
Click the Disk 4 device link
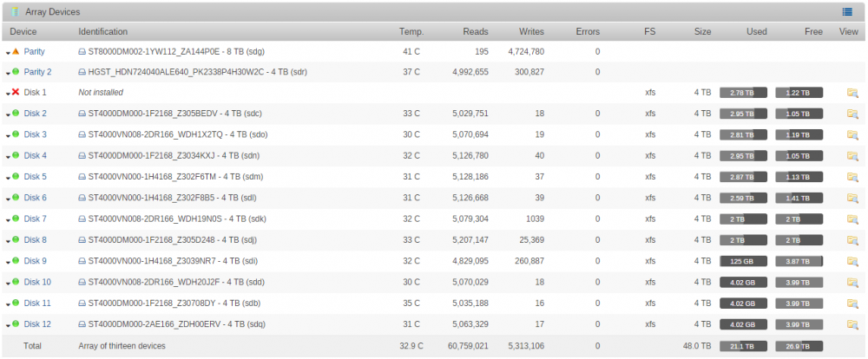click(36, 155)
